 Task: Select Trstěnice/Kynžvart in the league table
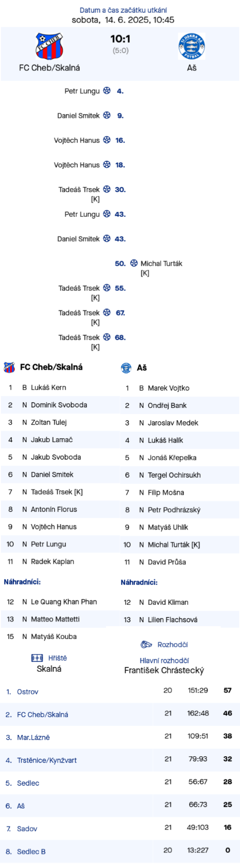coord(47,760)
